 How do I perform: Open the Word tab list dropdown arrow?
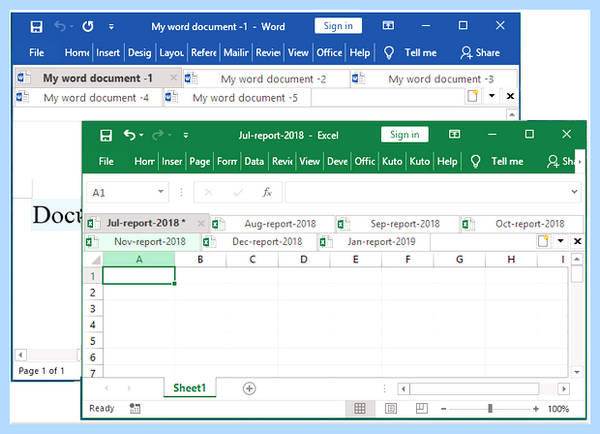(492, 96)
